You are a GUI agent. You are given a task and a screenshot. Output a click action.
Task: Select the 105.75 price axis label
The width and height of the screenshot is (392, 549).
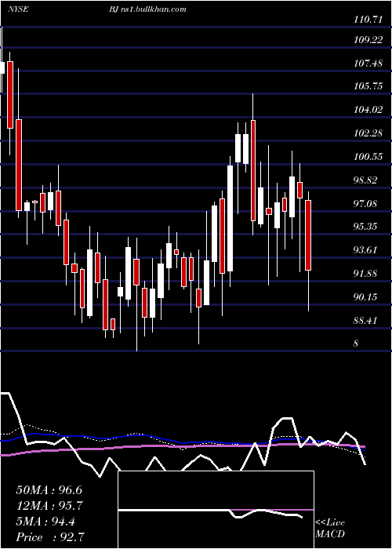(x=368, y=86)
